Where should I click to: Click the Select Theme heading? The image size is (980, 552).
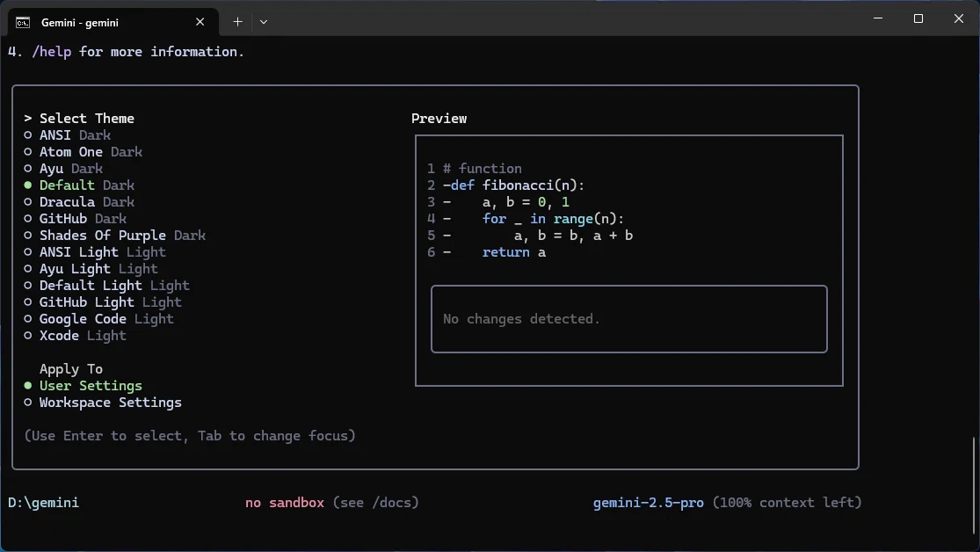[87, 119]
